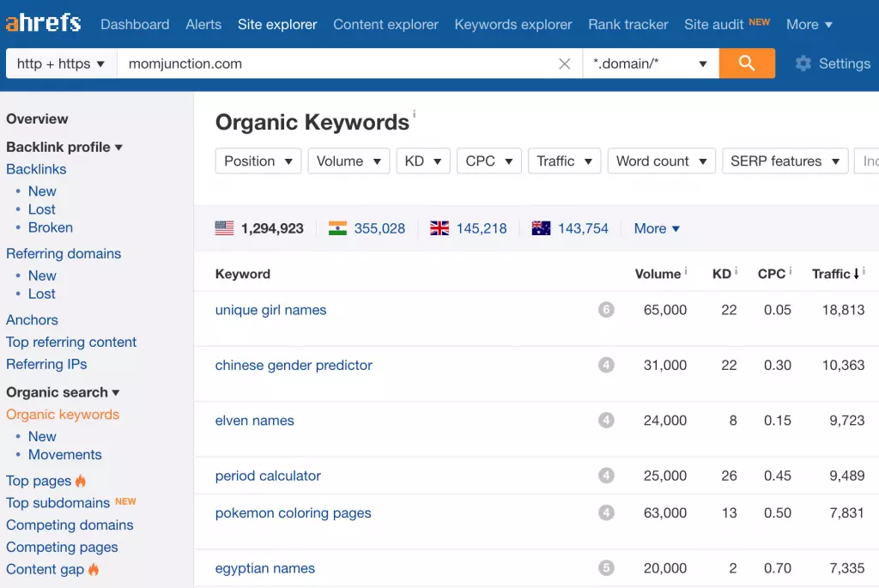Viewport: 879px width, 588px height.
Task: Expand the More countries dropdown
Action: (x=657, y=228)
